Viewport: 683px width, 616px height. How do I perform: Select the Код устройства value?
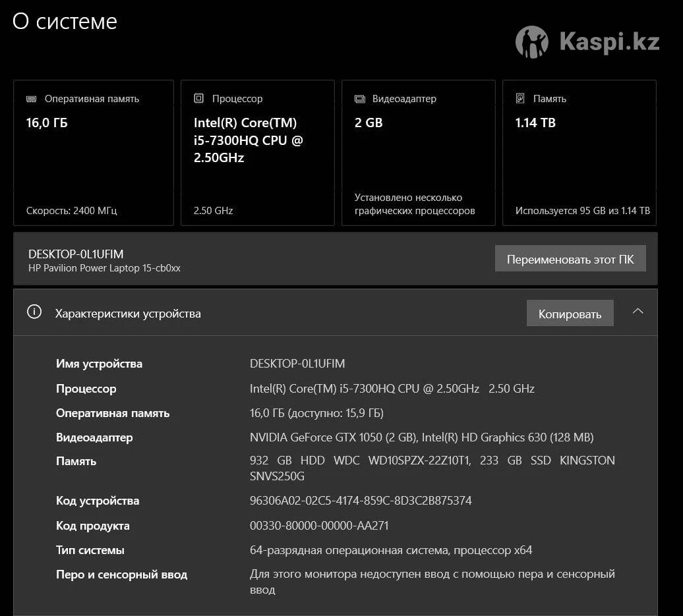[361, 501]
